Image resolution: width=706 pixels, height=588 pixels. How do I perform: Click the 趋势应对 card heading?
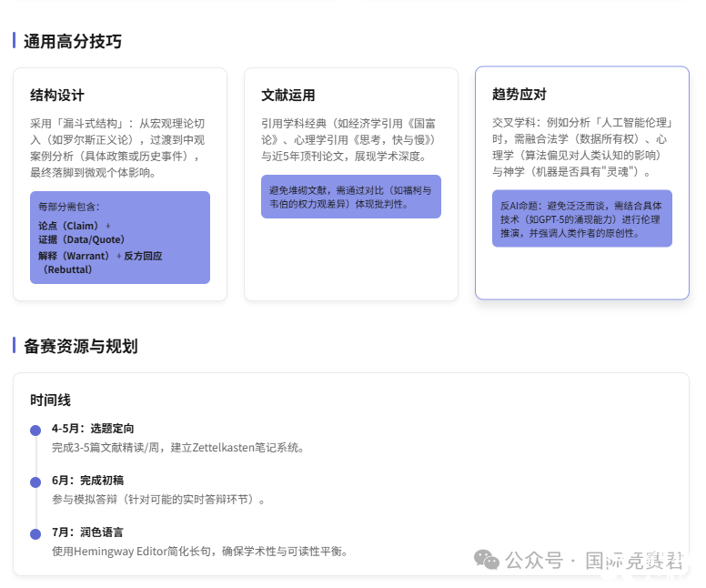(x=519, y=94)
